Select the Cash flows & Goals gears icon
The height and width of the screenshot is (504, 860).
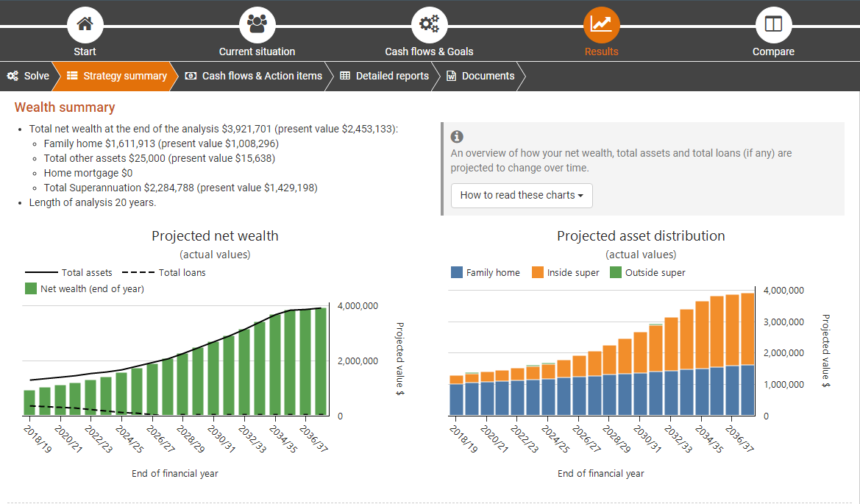coord(429,24)
